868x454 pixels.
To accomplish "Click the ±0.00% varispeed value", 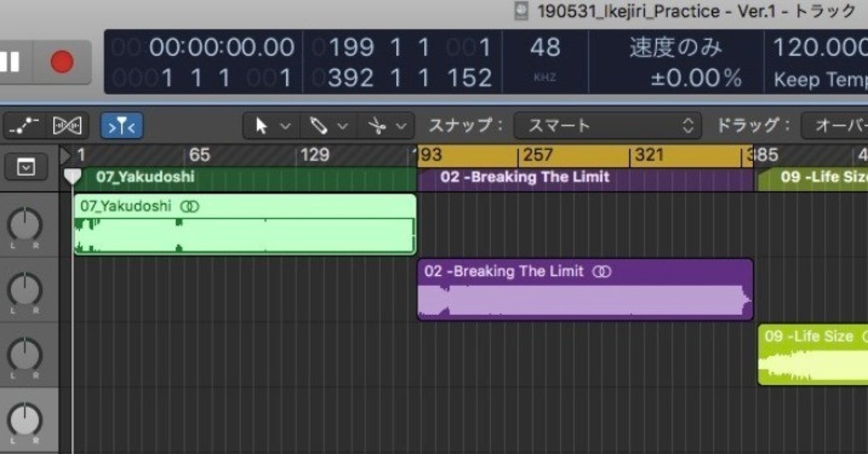I will pyautogui.click(x=696, y=79).
